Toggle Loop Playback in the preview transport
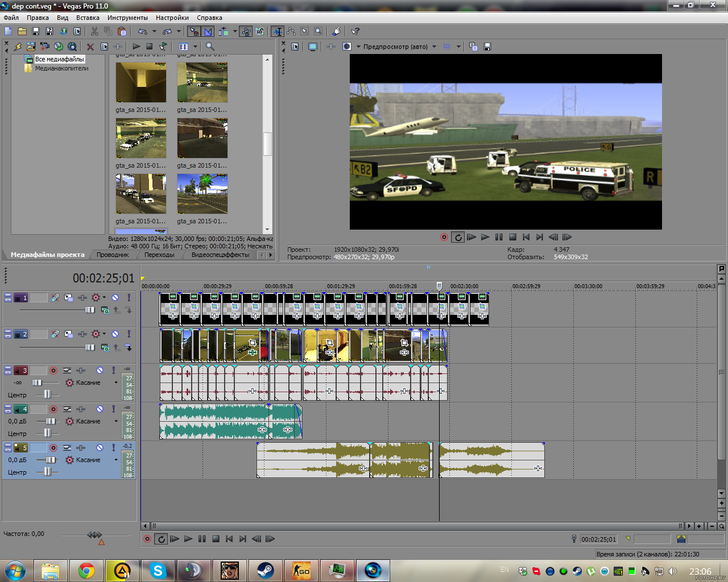This screenshot has width=728, height=582. coord(458,238)
